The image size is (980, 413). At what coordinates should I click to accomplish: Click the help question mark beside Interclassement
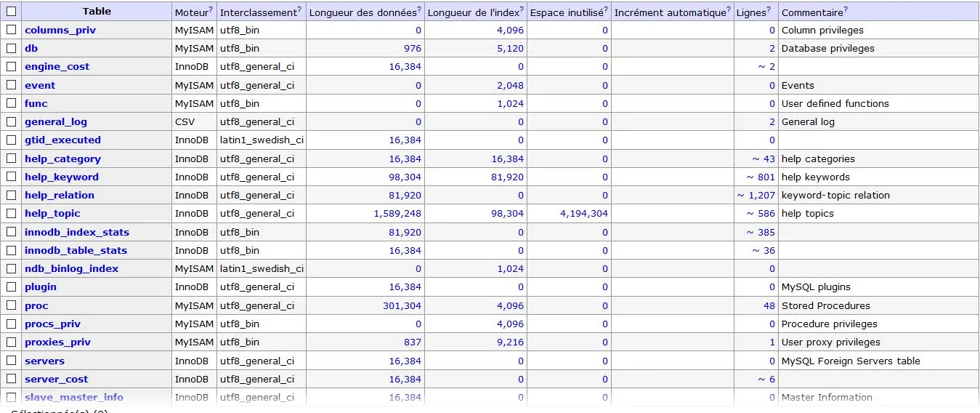301,9
